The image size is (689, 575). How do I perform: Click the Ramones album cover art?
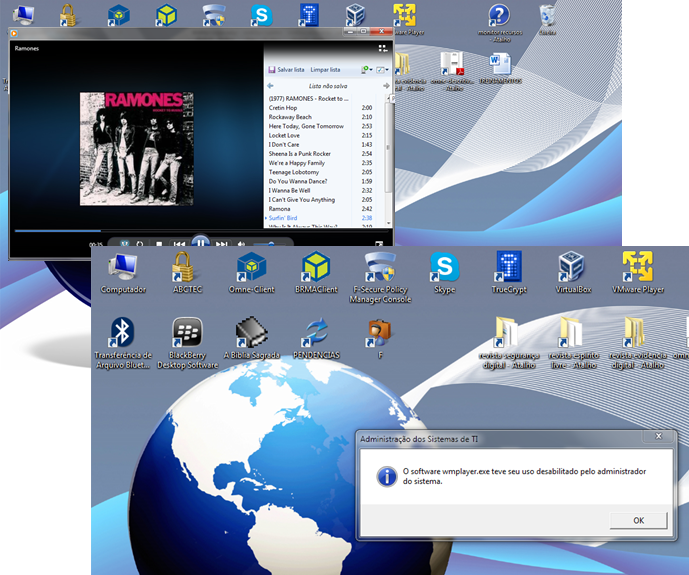(136, 148)
